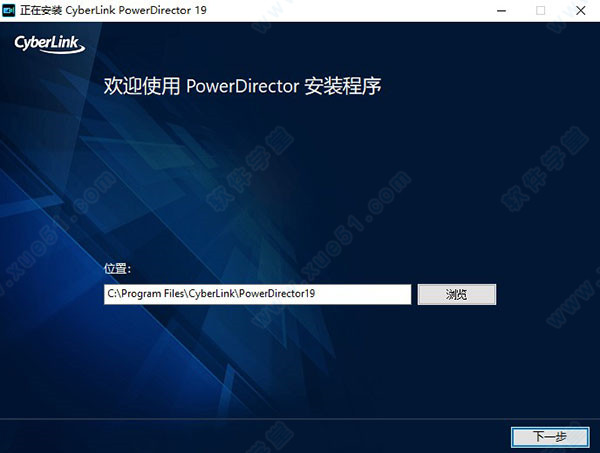The image size is (600, 453).
Task: Click the 下一步 (Next) button
Action: [x=550, y=437]
